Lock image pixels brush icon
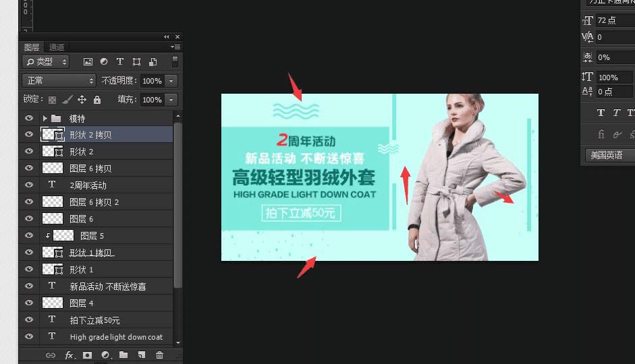Screen dimensions: 635x364 pos(67,100)
